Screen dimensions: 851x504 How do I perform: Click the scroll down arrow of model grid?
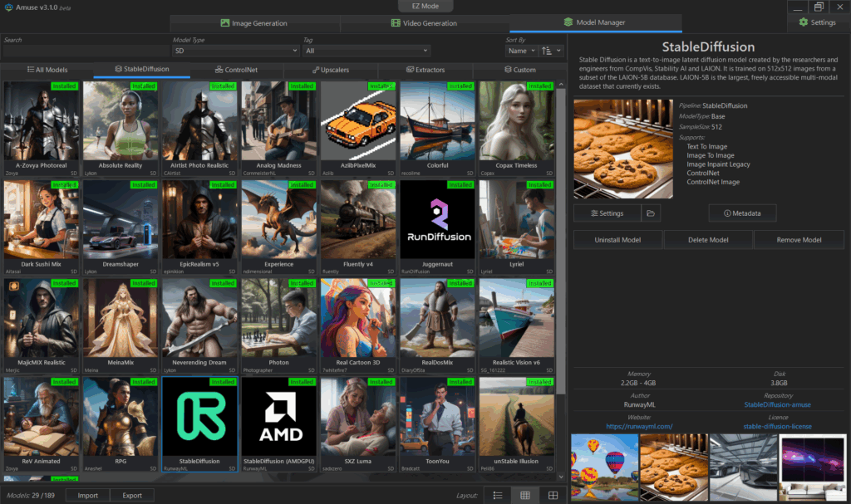pos(561,477)
